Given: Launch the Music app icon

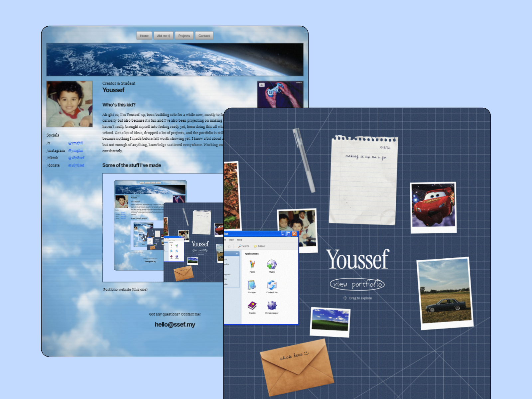Looking at the screenshot, I should click(272, 265).
